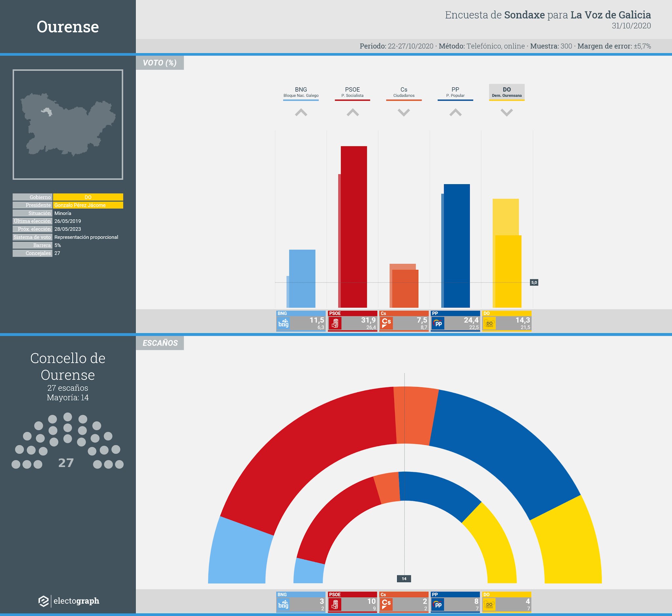Click the DO logo in the vote results row
This screenshot has height=616, width=672.
click(489, 323)
